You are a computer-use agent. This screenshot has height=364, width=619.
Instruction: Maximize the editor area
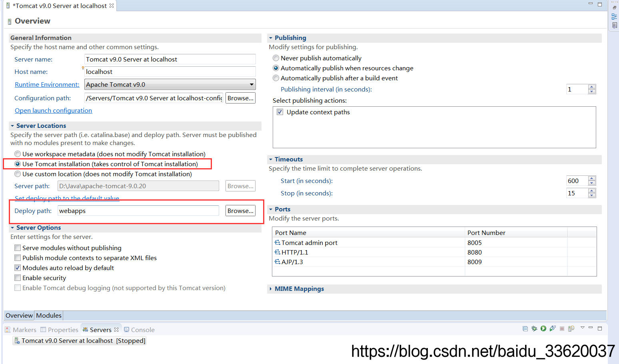[600, 4]
